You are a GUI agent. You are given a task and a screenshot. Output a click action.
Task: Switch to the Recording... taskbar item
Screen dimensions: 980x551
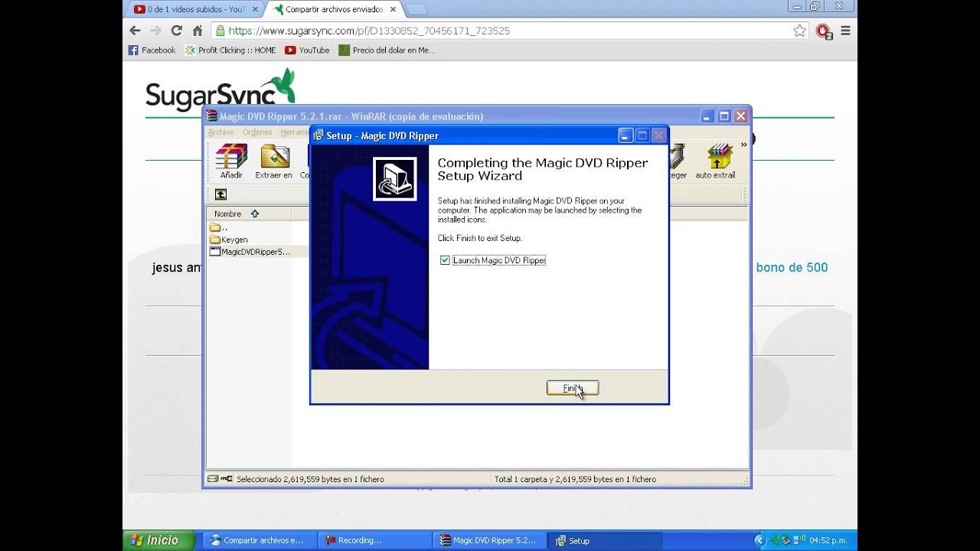point(373,540)
